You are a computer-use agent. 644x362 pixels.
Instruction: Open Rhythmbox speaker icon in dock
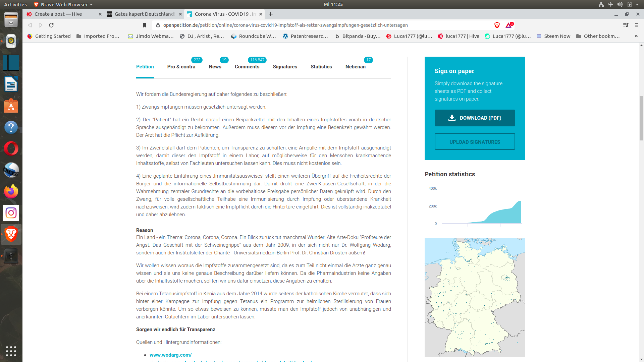11,41
